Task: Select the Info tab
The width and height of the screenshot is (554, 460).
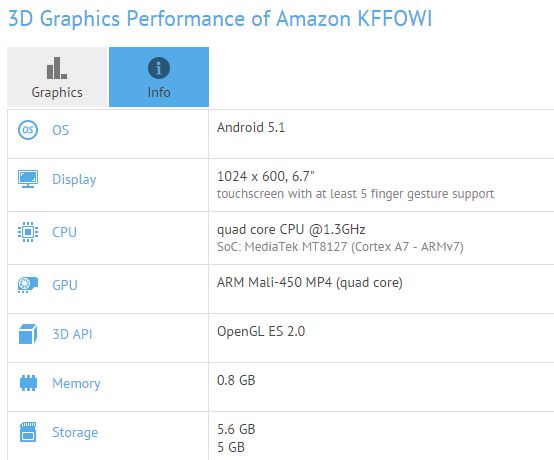Action: click(159, 77)
